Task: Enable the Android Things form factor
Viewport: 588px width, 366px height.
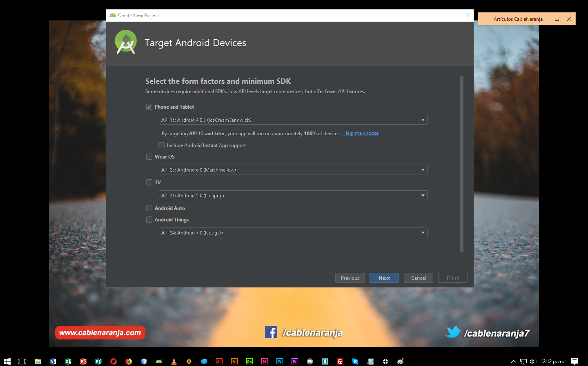Action: click(x=149, y=219)
